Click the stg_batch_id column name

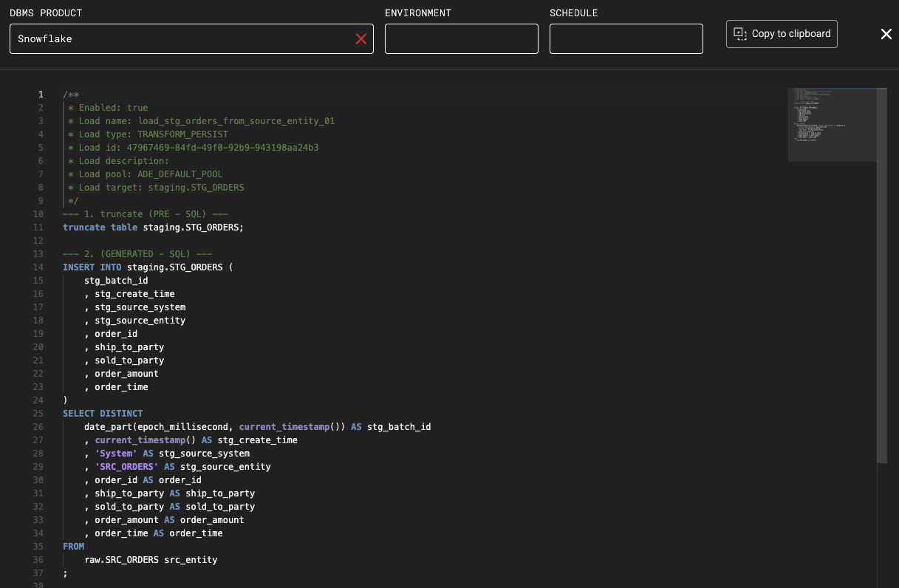pyautogui.click(x=115, y=280)
